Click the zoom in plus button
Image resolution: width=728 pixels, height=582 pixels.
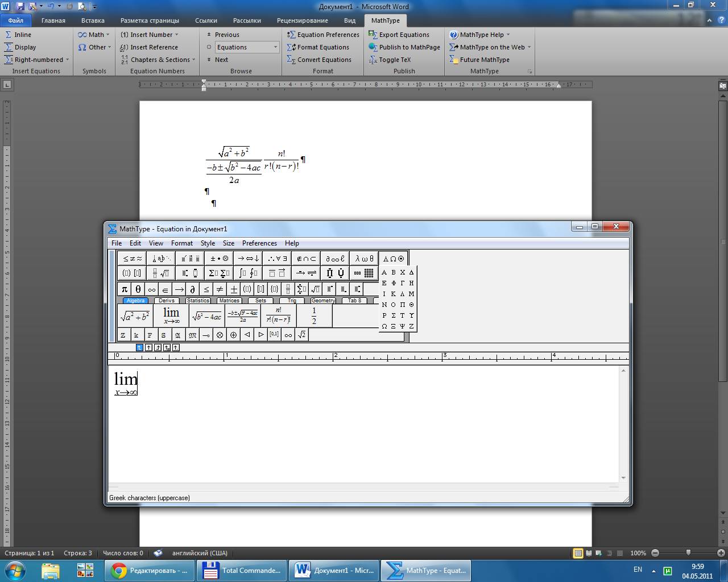pos(721,552)
